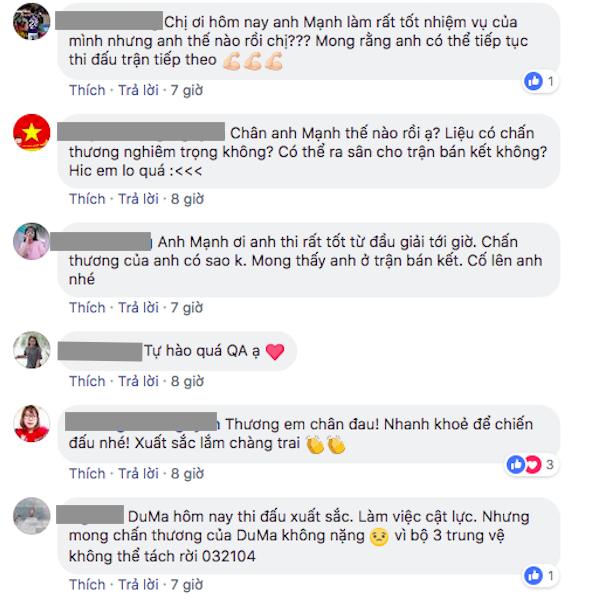
Task: Open the '7 giờ' timestamp of the DuMa comment
Action: (187, 585)
